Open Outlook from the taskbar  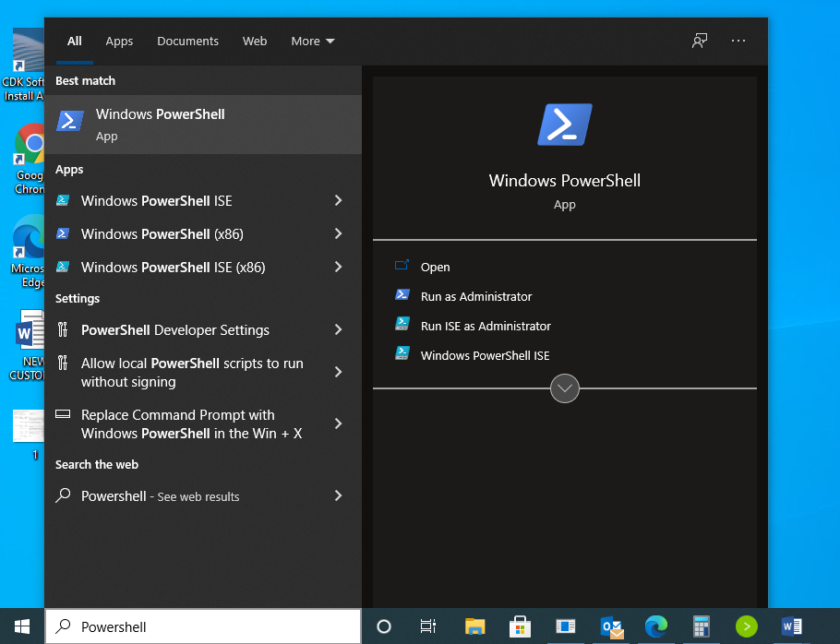click(x=612, y=626)
